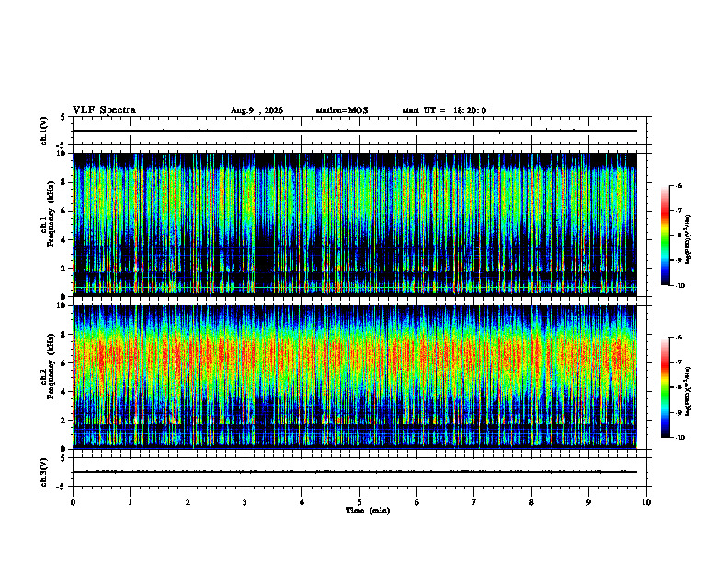Click the "-7" tick on ch.2 colorbar
The width and height of the screenshot is (728, 563).
678,362
